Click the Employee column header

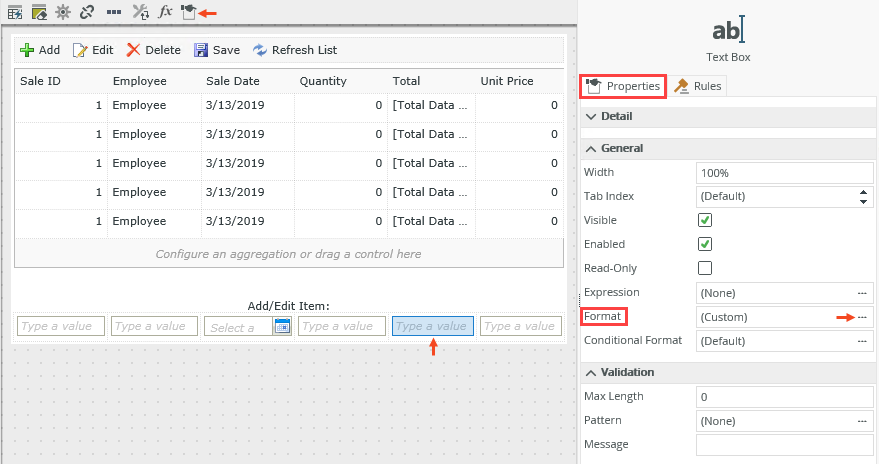(140, 81)
